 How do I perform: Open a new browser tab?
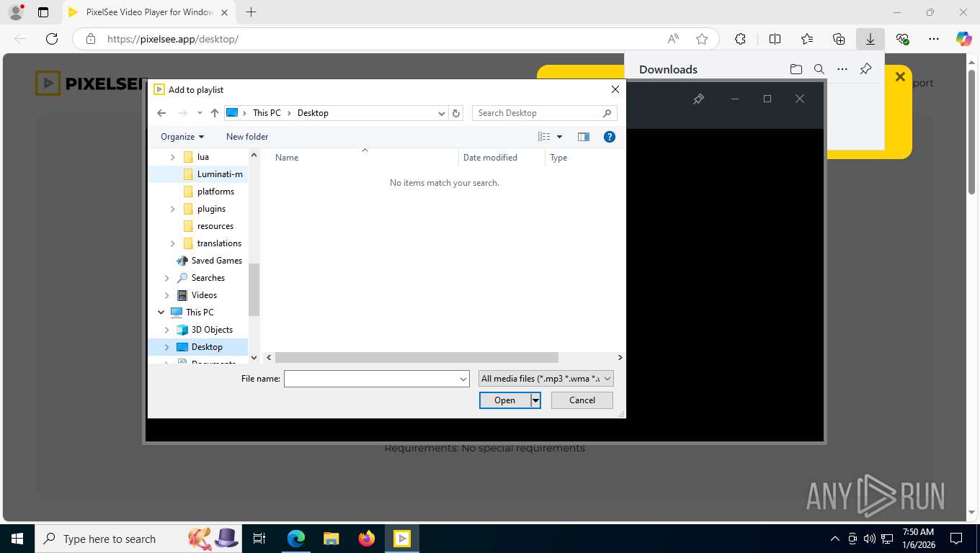[x=251, y=12]
